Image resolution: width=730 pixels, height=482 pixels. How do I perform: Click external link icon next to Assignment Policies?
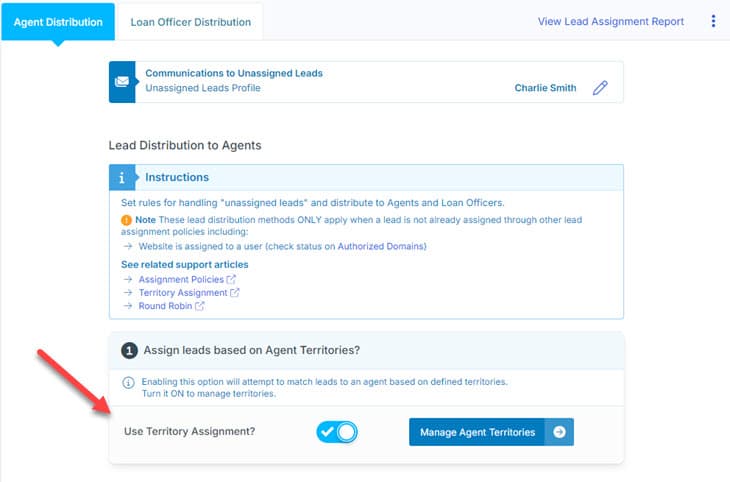(231, 279)
